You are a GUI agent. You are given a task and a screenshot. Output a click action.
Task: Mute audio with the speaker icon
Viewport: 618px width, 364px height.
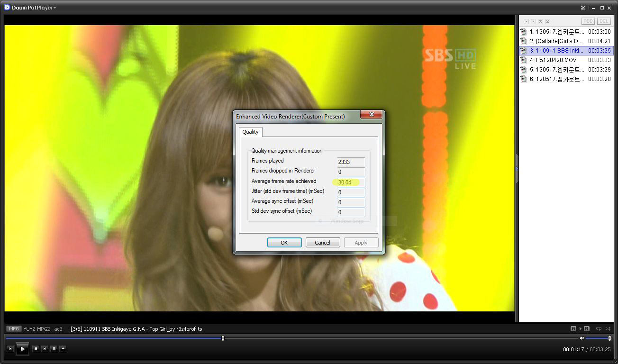[582, 338]
